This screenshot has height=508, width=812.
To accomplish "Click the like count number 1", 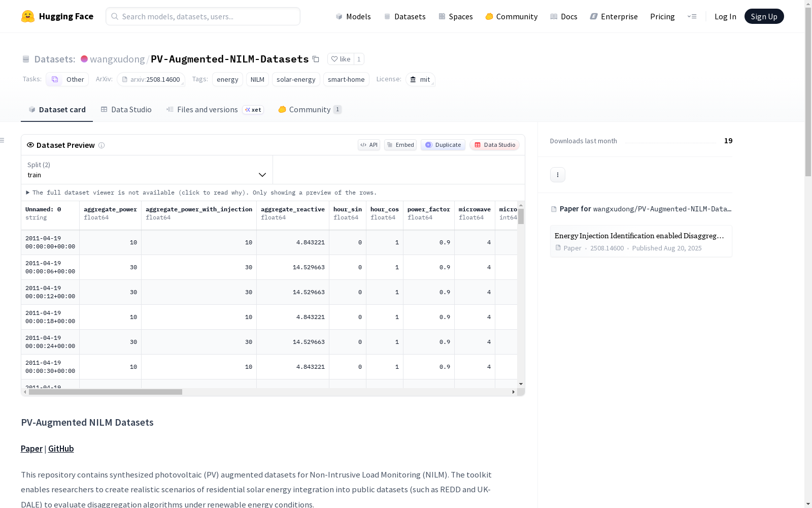I will [359, 59].
